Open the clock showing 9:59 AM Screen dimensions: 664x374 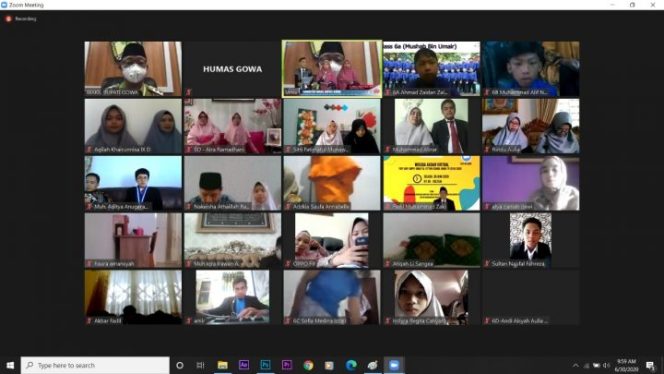point(626,366)
